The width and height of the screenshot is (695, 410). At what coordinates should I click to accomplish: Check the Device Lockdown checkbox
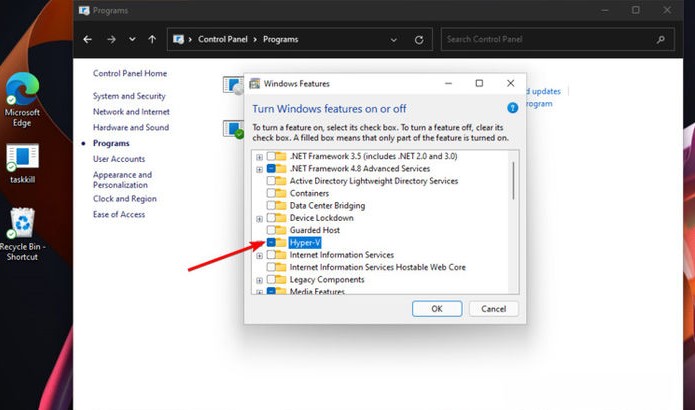271,218
